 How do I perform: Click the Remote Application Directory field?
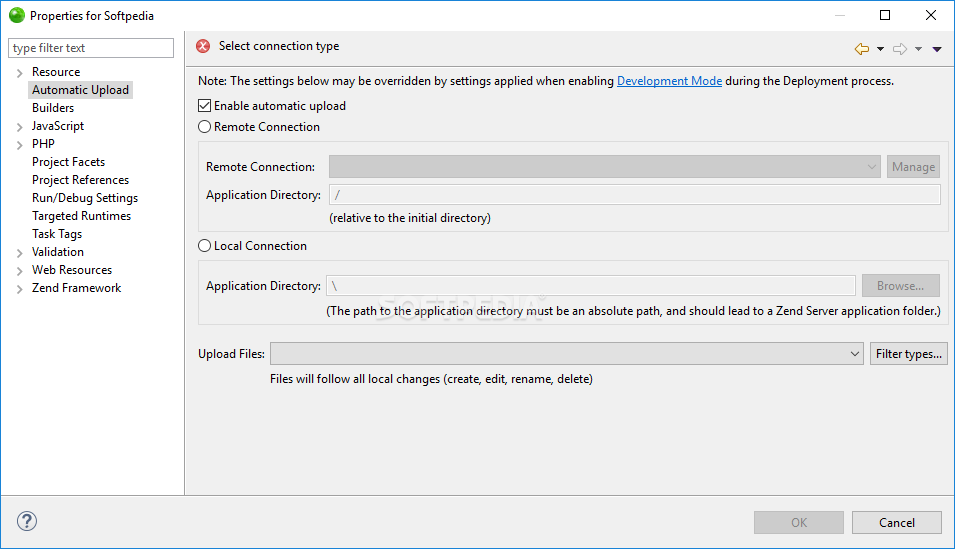click(x=634, y=195)
